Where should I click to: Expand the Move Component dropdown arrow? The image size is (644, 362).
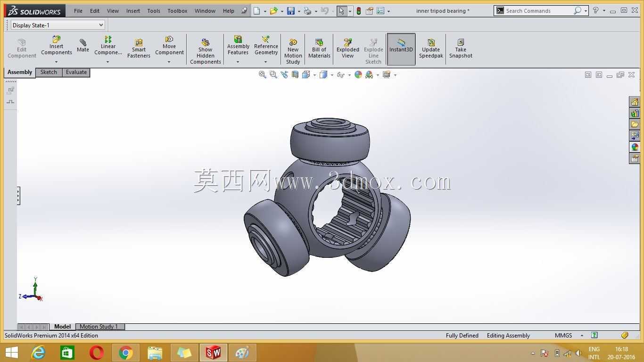pos(169,62)
